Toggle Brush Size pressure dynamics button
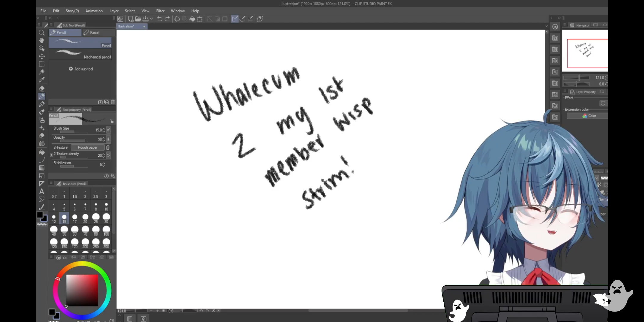Viewport: 644px width, 322px height. [109, 130]
